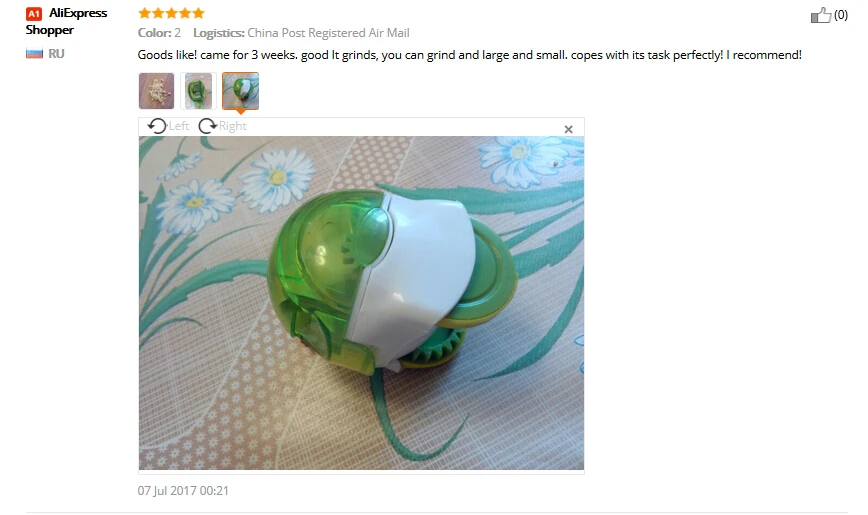
Task: Click the 'Left' rotate label
Action: pyautogui.click(x=179, y=126)
